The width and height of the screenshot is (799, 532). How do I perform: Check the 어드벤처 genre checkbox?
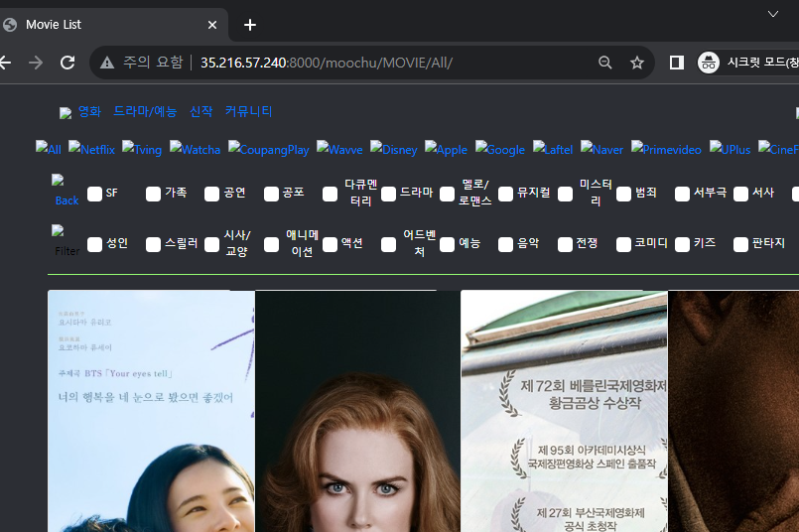tap(389, 244)
